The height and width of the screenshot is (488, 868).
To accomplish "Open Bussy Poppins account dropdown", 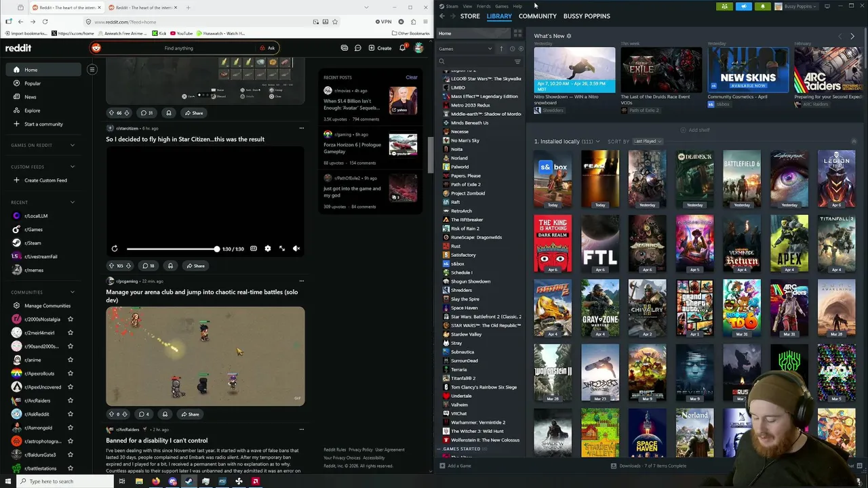I will click(x=796, y=6).
